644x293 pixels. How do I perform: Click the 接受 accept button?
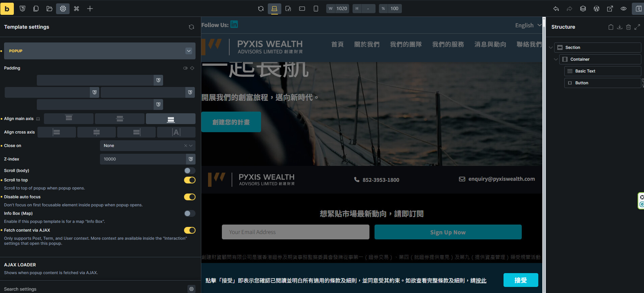coord(520,280)
